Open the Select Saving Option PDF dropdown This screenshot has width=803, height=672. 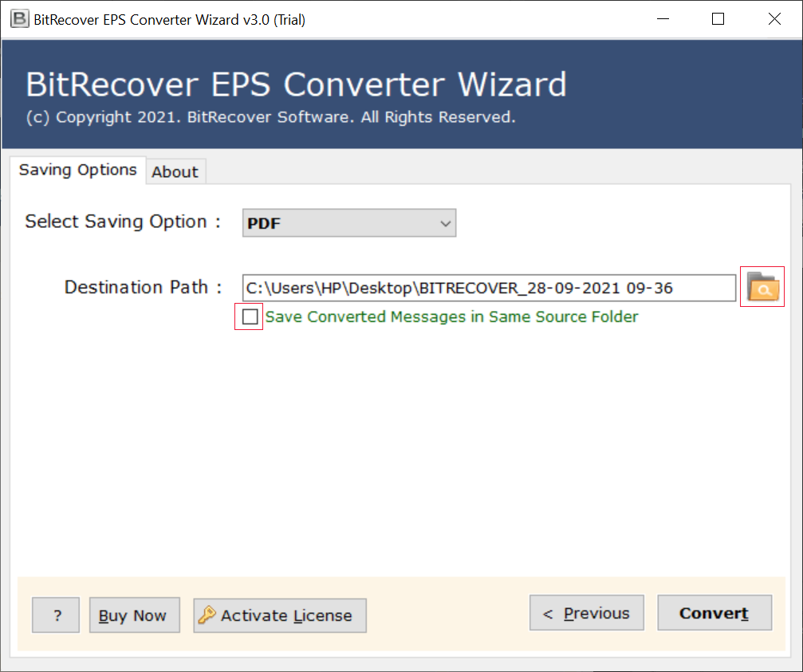[349, 223]
